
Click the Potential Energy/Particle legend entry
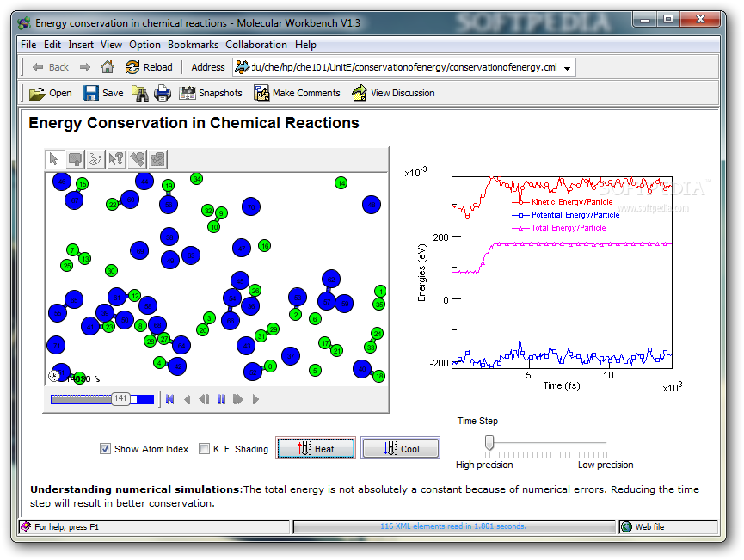tap(566, 215)
